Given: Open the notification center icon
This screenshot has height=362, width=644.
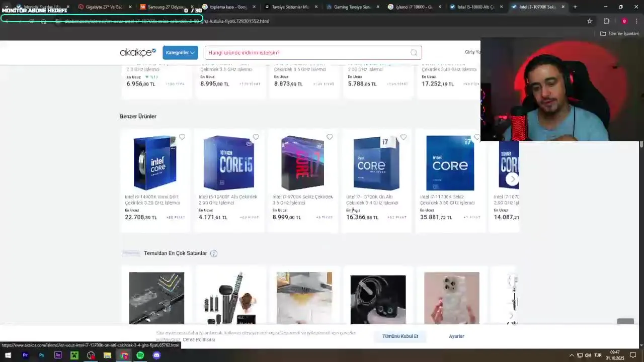Looking at the screenshot, I should point(633,355).
